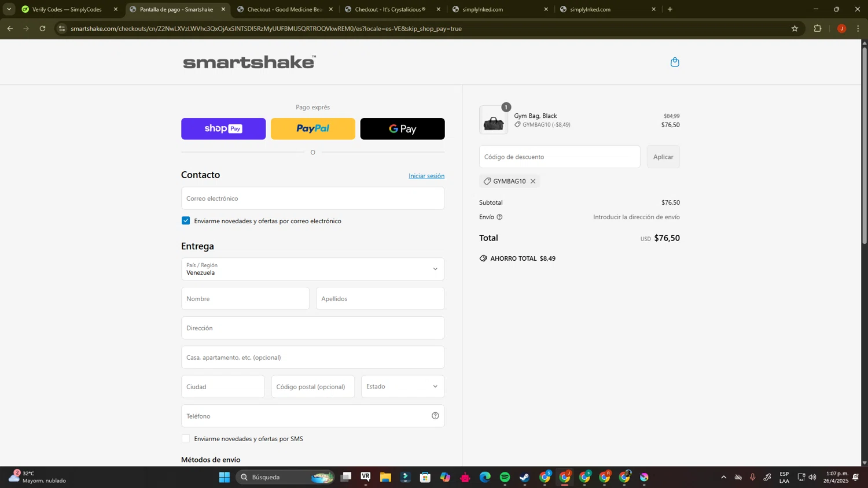Click the Nombre input field

(x=245, y=298)
